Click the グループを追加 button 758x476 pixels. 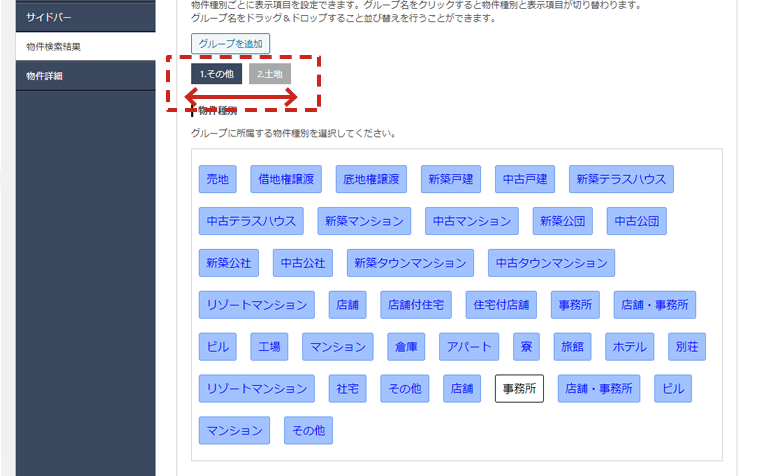pyautogui.click(x=230, y=44)
